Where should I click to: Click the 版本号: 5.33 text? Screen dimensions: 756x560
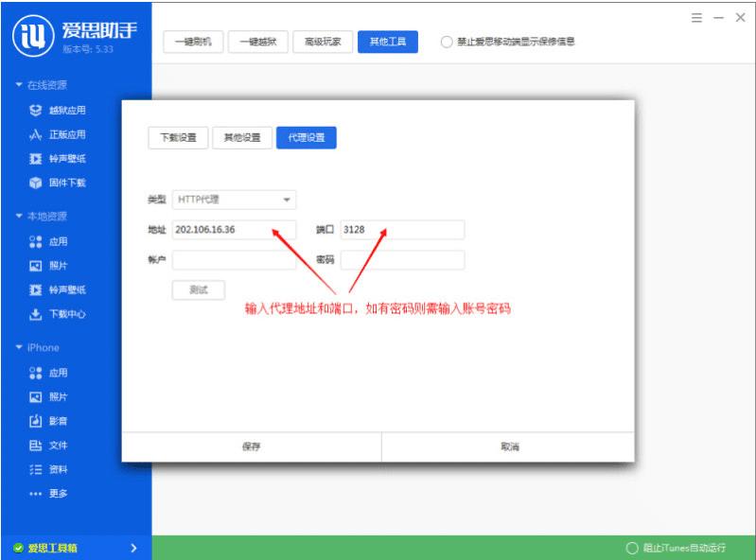click(x=88, y=49)
